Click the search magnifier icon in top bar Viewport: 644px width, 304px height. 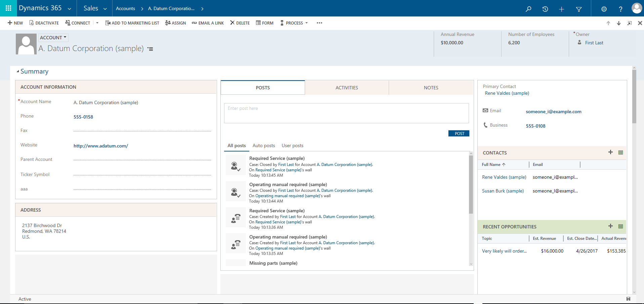click(x=528, y=9)
